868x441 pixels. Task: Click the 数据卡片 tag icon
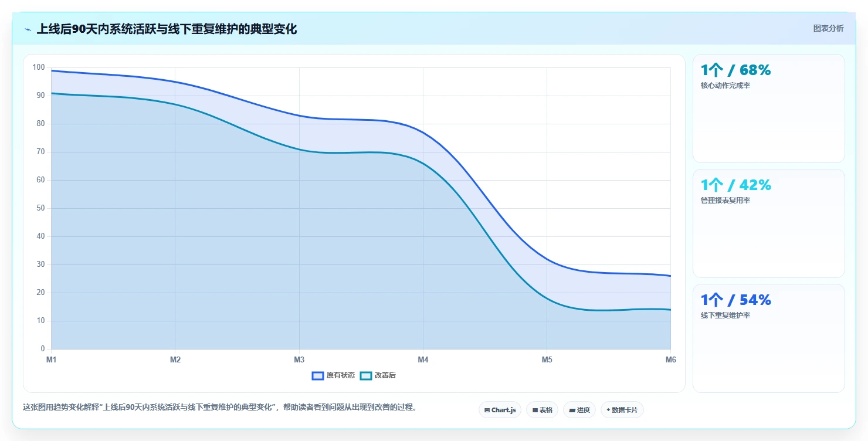608,411
